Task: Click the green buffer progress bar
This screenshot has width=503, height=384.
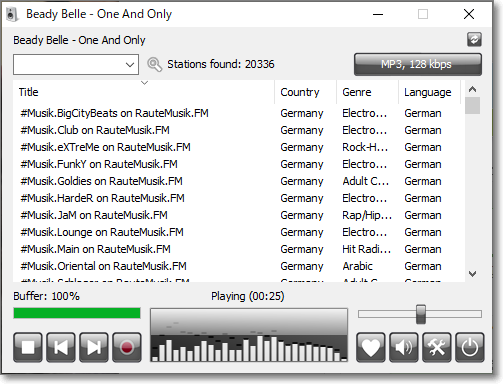Action: [77, 313]
